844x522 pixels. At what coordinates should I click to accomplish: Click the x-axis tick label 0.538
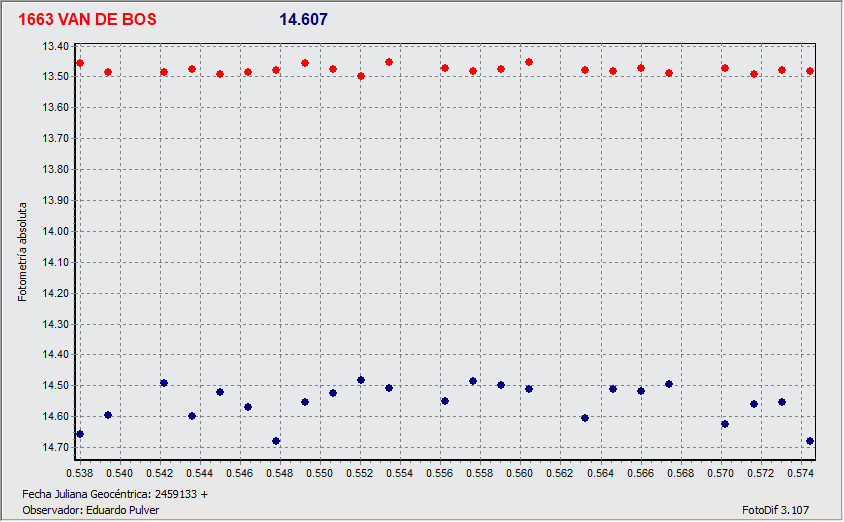pos(80,473)
